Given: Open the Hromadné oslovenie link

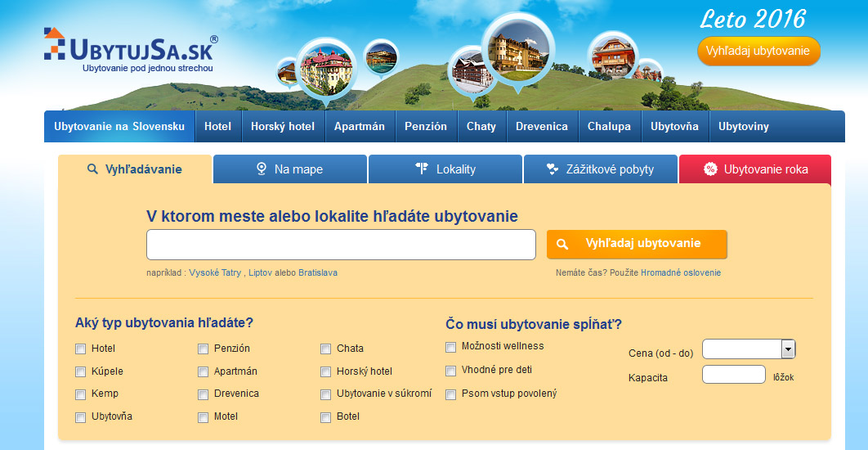Looking at the screenshot, I should (680, 273).
